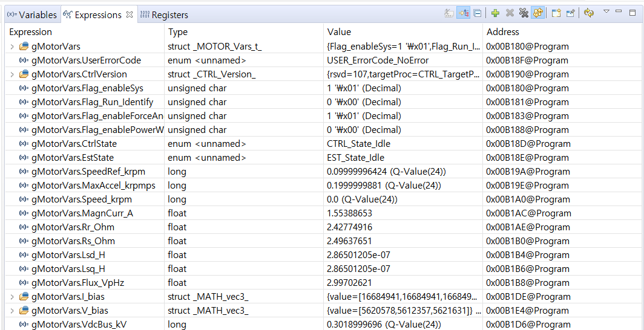Expand the gMotorVars struct row
The height and width of the screenshot is (330, 644).
click(x=12, y=47)
